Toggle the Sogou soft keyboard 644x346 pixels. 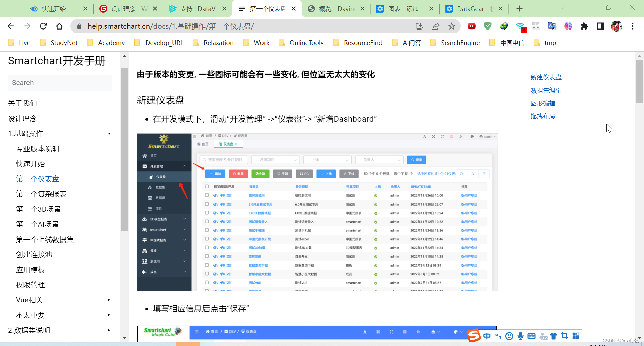(x=531, y=336)
